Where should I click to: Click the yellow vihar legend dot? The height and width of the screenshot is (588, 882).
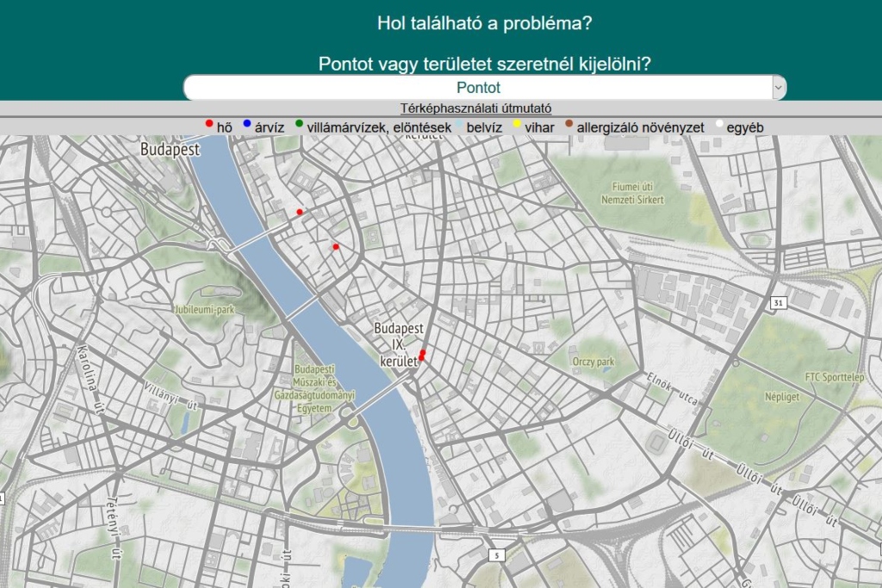click(517, 123)
